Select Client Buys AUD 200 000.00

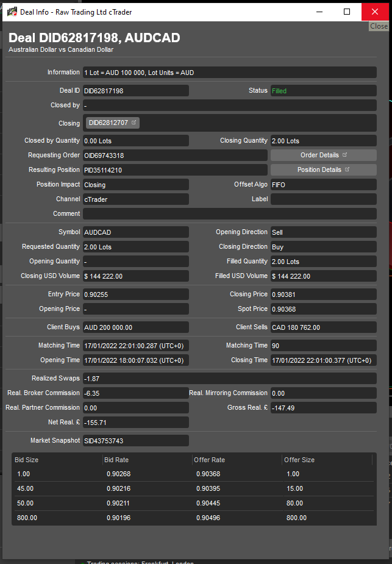click(x=135, y=327)
